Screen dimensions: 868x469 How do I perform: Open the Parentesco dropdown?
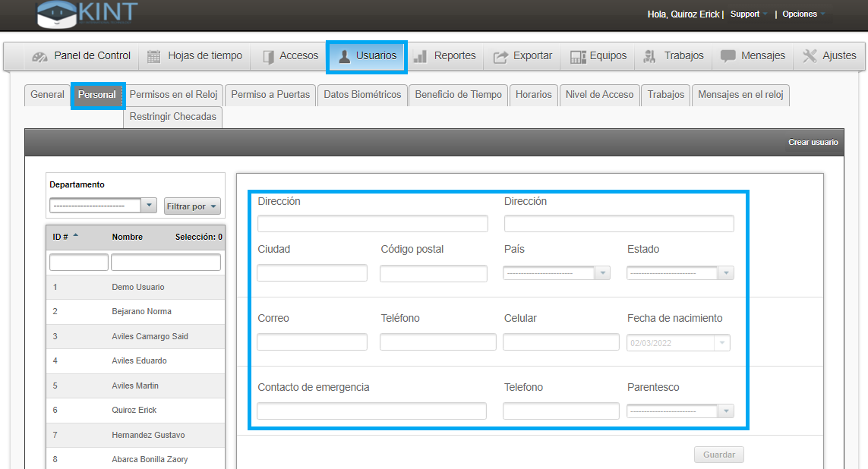726,411
